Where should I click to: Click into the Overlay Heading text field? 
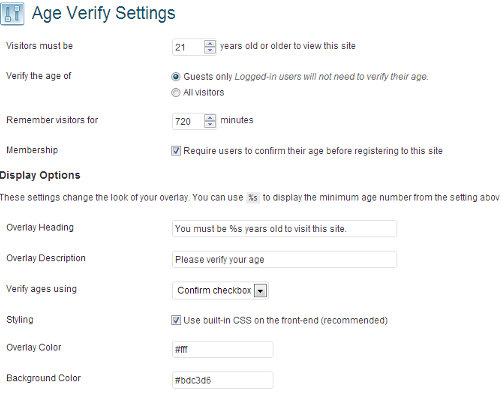(284, 229)
